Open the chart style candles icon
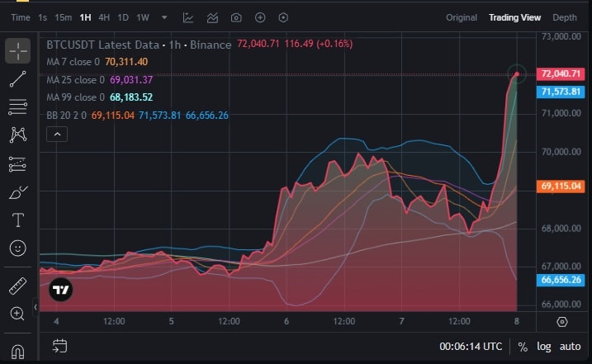 tap(188, 17)
